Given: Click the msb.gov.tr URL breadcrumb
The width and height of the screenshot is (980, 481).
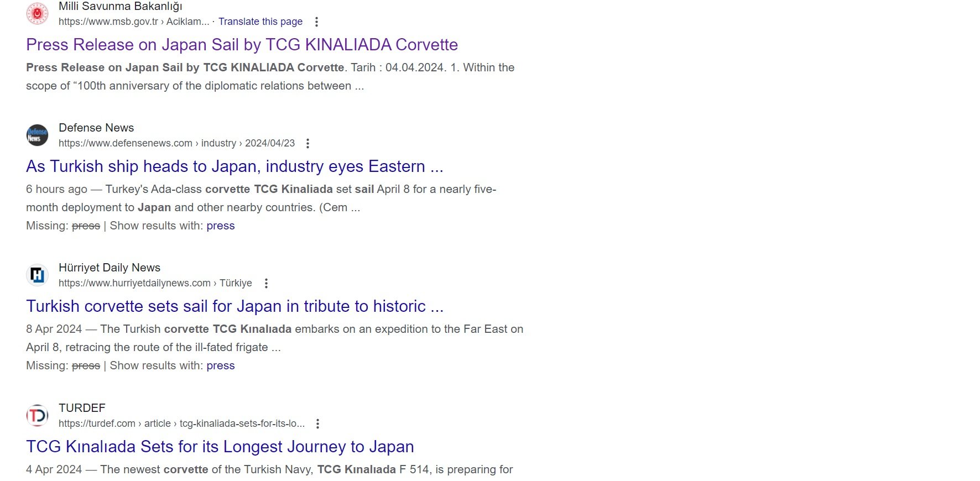Looking at the screenshot, I should click(x=134, y=22).
